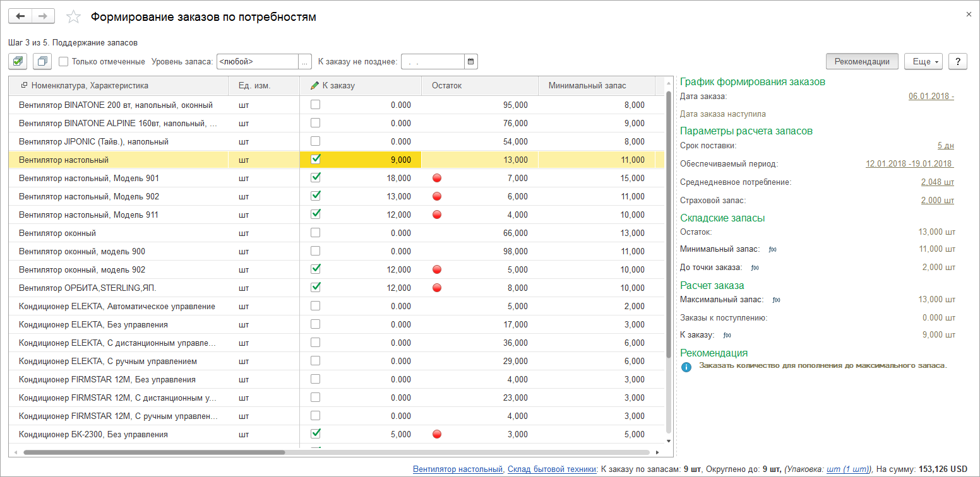980x477 pixels.
Task: Add form to favorites with the star icon
Action: [x=74, y=17]
